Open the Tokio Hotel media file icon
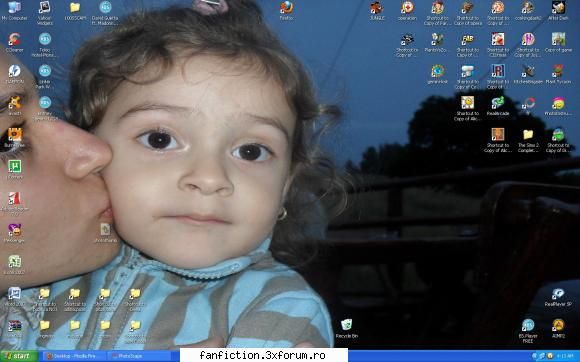The height and width of the screenshot is (362, 580). pyautogui.click(x=45, y=45)
